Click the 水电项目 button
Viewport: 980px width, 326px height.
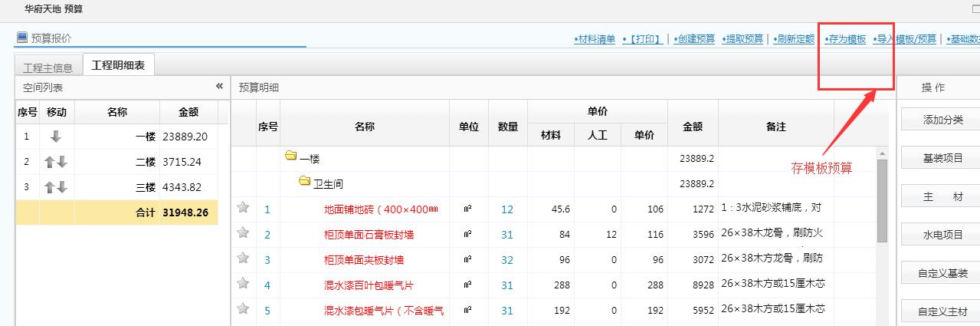(942, 235)
